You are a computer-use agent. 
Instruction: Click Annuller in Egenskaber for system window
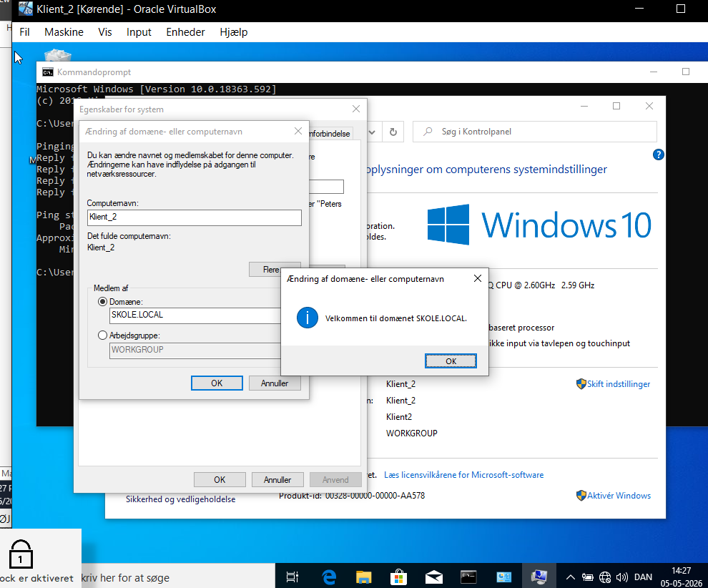click(277, 479)
